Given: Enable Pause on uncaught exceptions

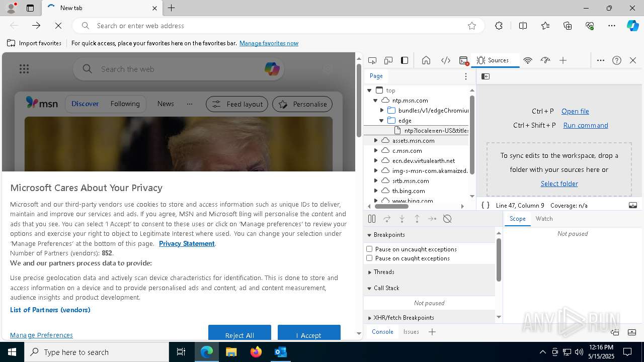Looking at the screenshot, I should 369,249.
